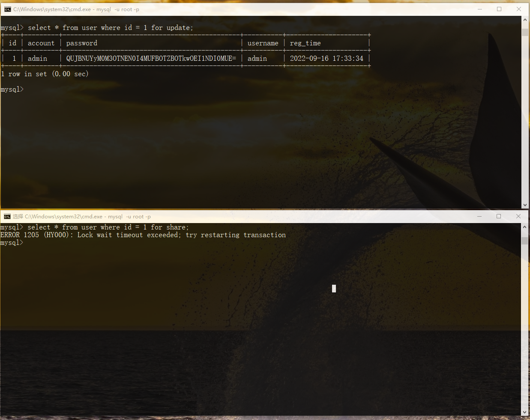Focus the top window via its title text
The height and width of the screenshot is (420, 530).
[x=76, y=9]
